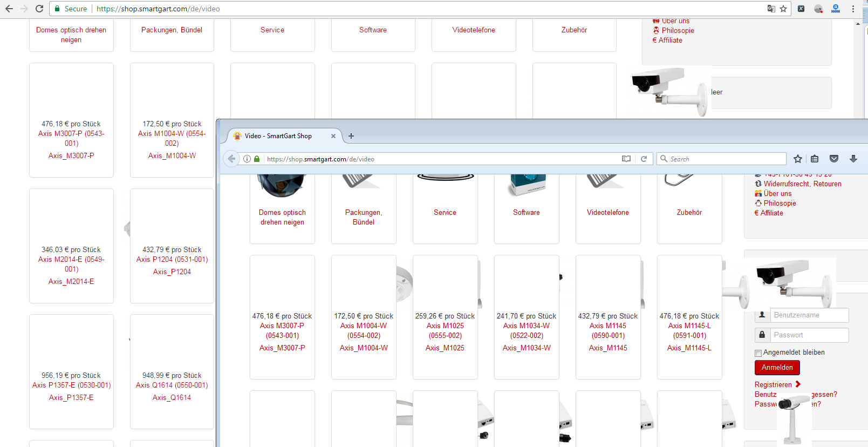The height and width of the screenshot is (447, 868).
Task: Open Google Translate icon in Chrome address bar
Action: click(x=771, y=9)
